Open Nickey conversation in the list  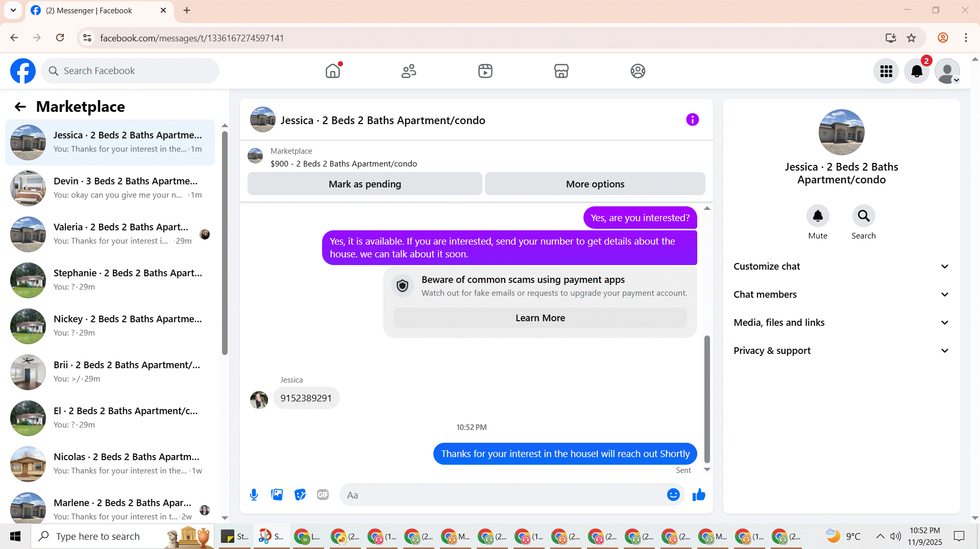pos(110,326)
